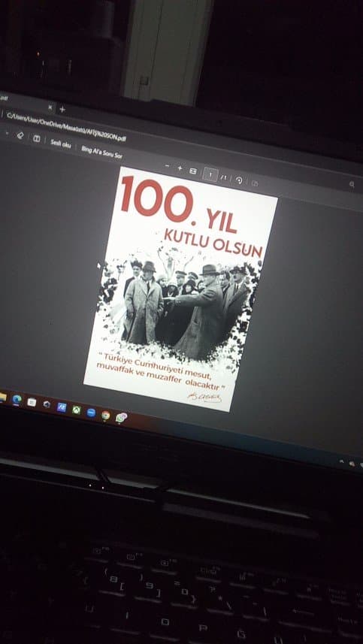Click the fit to page icon
Image resolution: width=363 pixels, height=644 pixels.
193,171
